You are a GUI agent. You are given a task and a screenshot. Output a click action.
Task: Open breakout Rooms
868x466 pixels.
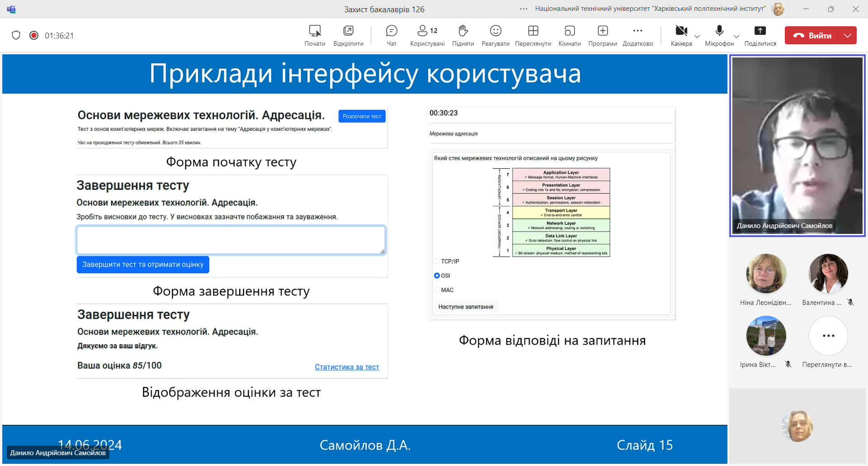[569, 35]
